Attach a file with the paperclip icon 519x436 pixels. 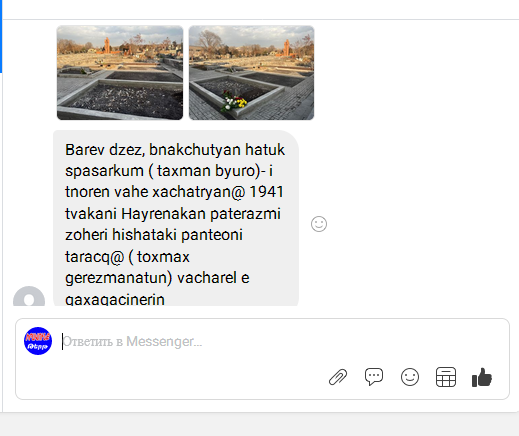(338, 377)
